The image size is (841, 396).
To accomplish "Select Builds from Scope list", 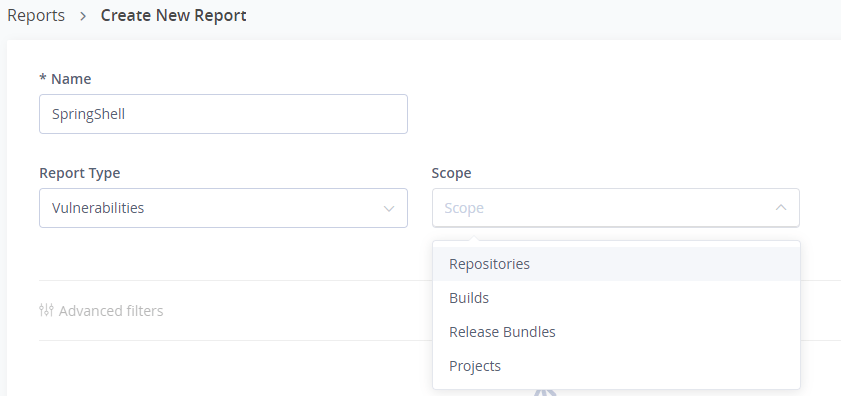I will tap(616, 298).
